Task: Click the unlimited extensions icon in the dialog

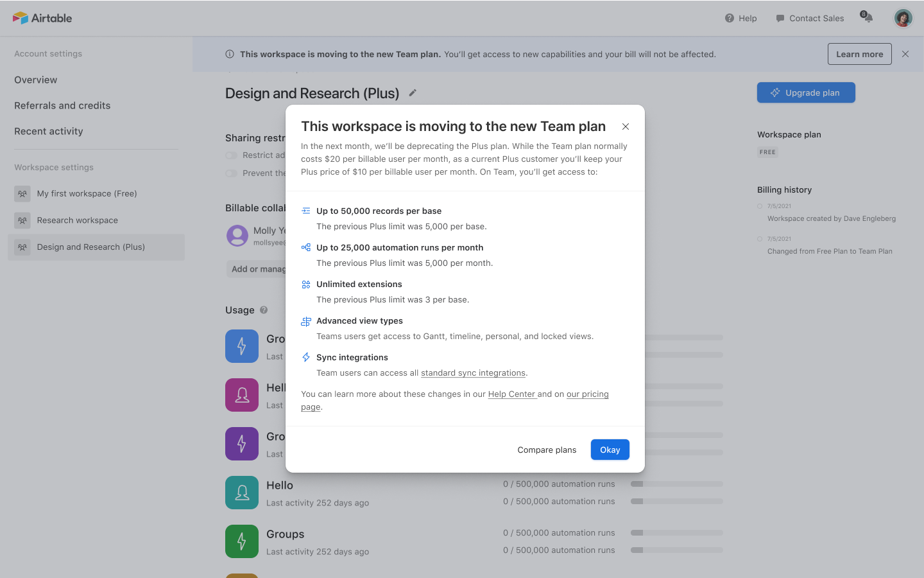Action: click(x=306, y=283)
